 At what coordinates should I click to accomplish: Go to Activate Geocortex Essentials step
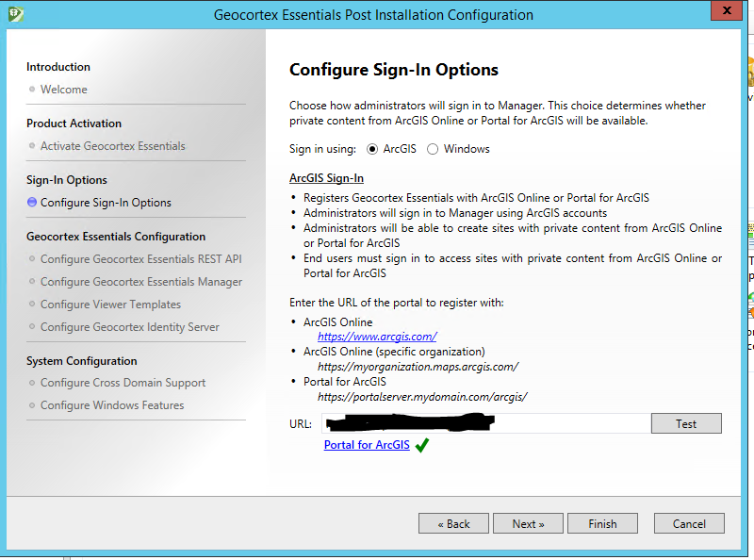(112, 146)
